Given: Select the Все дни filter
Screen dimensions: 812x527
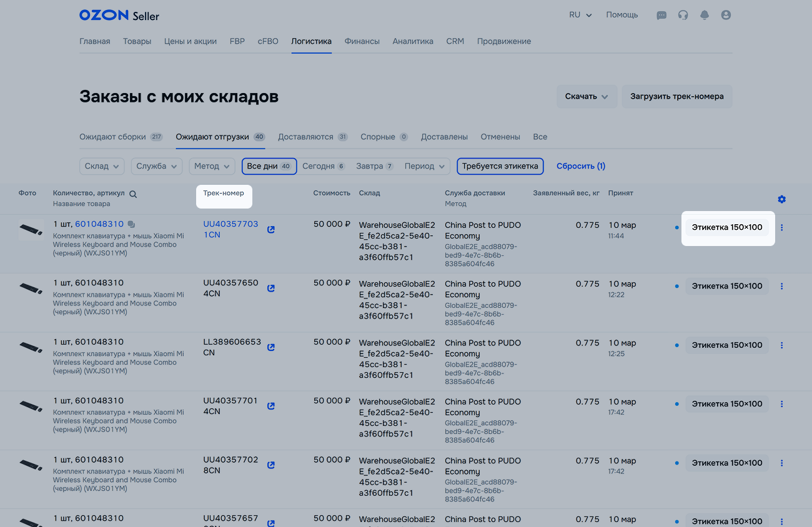Looking at the screenshot, I should coord(269,166).
